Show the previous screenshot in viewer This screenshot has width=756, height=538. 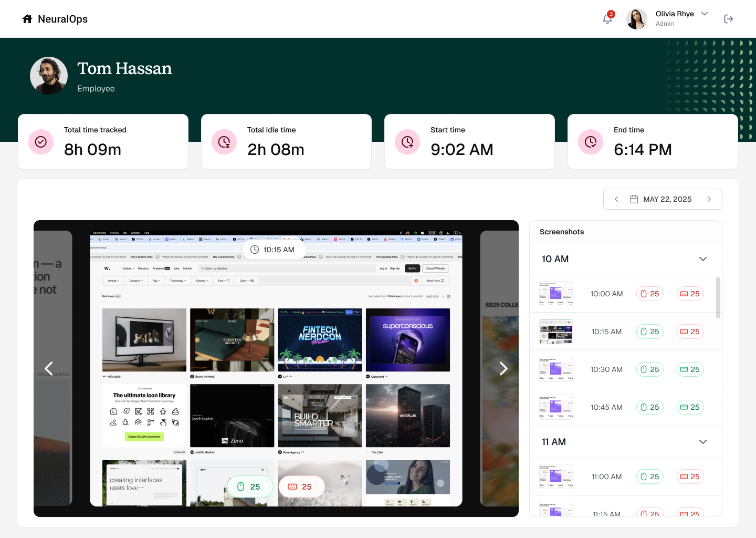pos(49,369)
